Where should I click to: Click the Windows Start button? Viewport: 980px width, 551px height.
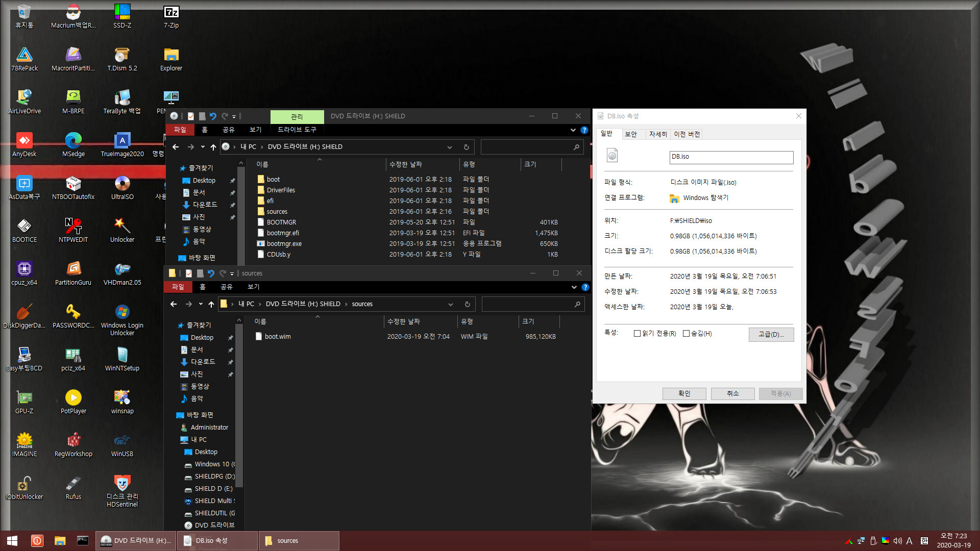pos(12,541)
